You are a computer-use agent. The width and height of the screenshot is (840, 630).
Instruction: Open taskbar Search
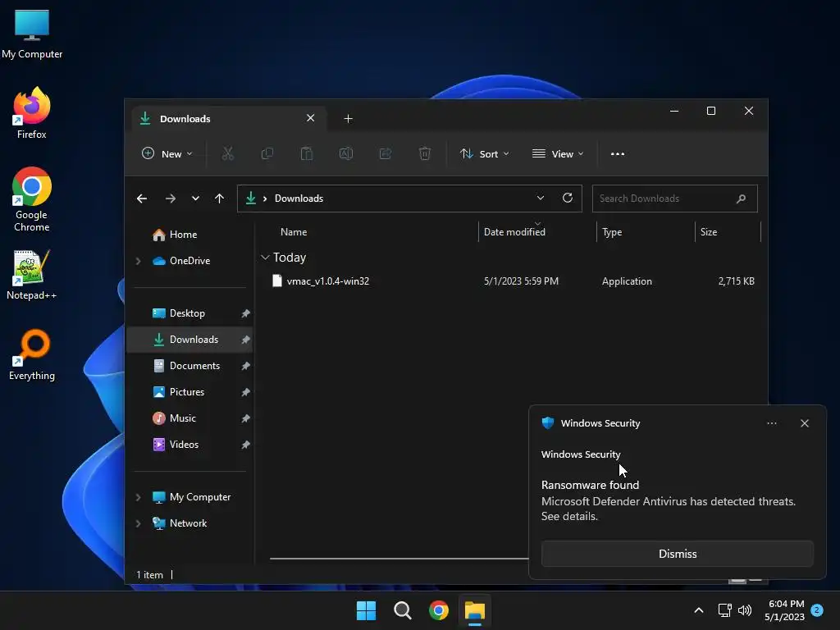[402, 610]
